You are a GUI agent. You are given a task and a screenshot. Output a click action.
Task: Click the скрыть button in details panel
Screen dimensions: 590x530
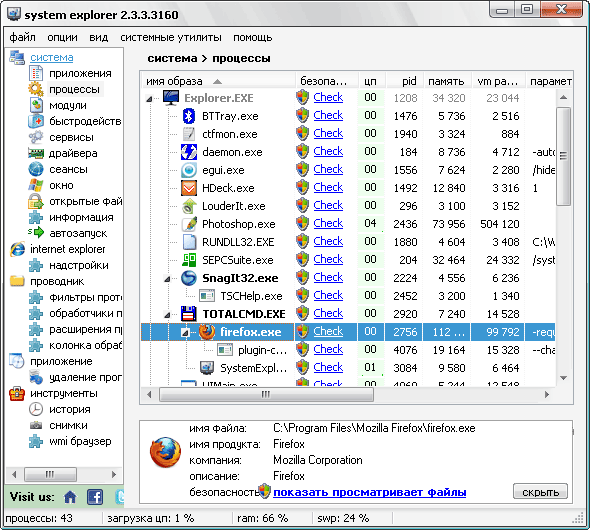[540, 492]
